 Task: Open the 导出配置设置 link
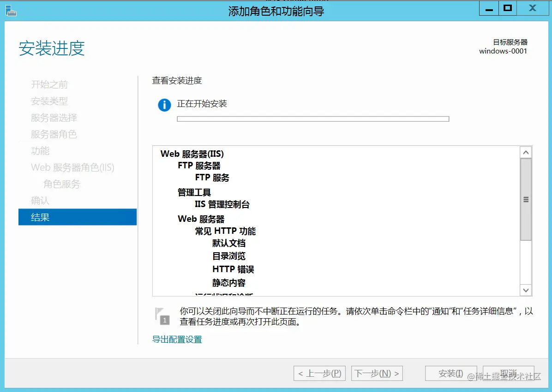[177, 339]
